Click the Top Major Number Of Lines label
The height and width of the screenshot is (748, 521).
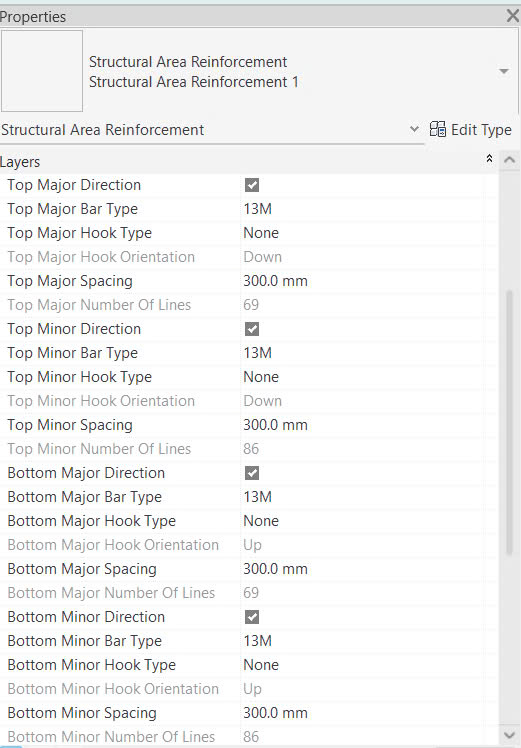[99, 305]
